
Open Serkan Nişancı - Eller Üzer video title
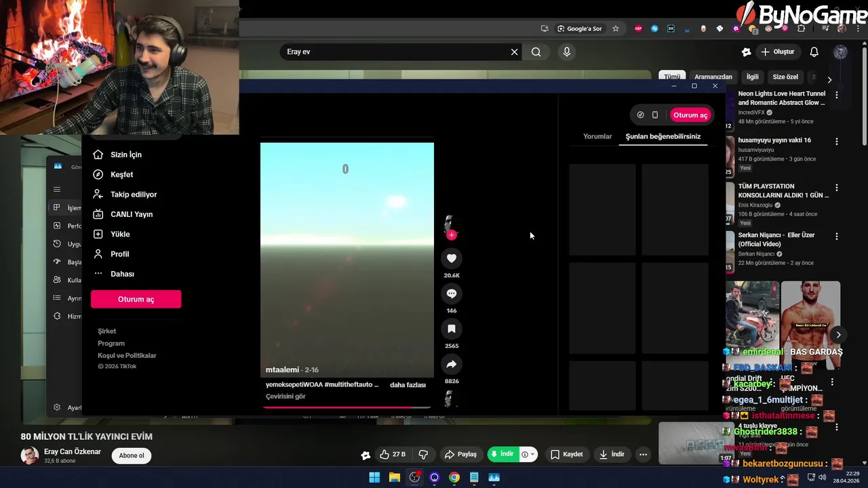coord(776,239)
